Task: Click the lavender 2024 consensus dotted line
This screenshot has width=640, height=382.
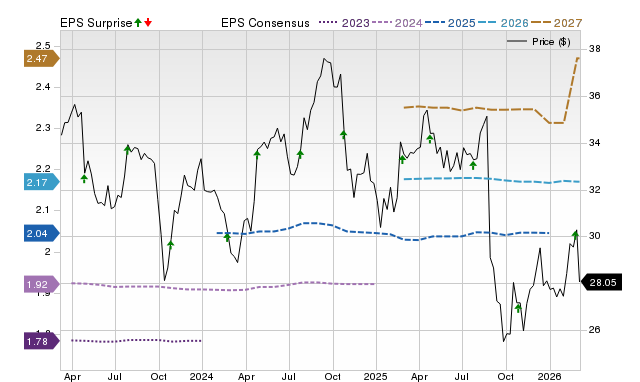Action: pyautogui.click(x=222, y=289)
